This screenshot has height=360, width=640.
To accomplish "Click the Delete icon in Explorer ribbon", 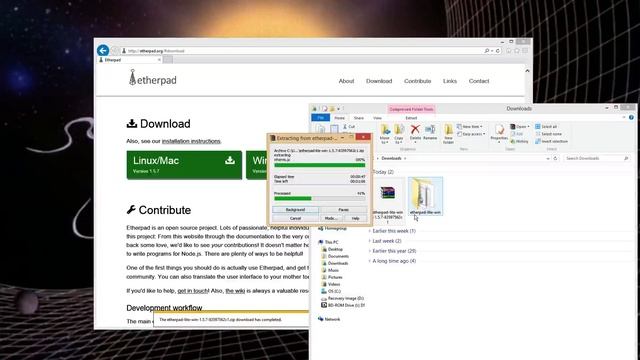I will point(415,133).
